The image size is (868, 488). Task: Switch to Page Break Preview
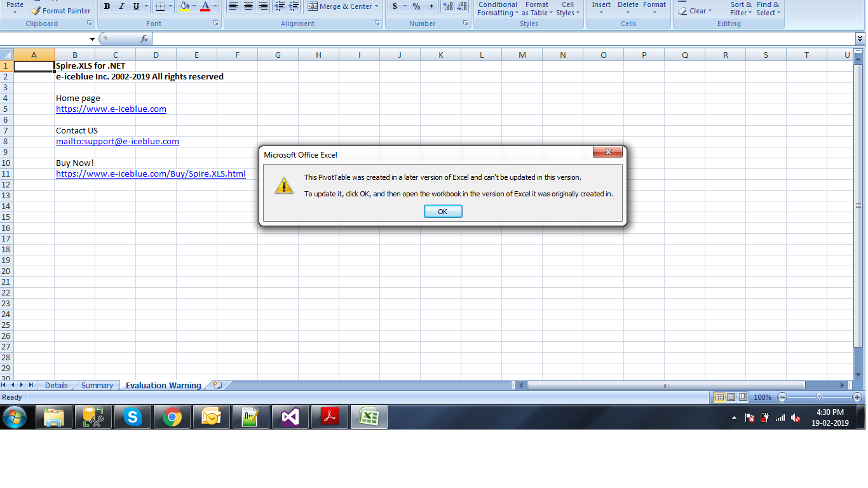(742, 397)
